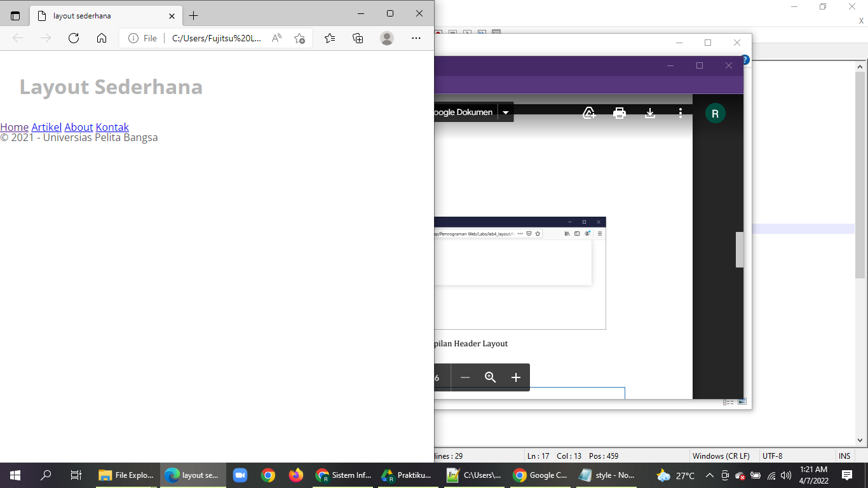
Task: Click the Add to Drive icon
Action: pyautogui.click(x=588, y=112)
